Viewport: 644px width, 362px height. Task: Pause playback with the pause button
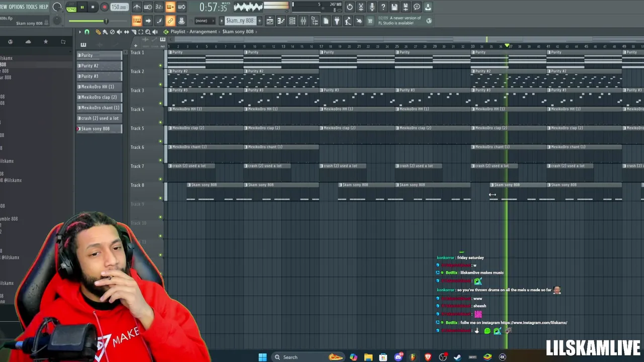[82, 7]
